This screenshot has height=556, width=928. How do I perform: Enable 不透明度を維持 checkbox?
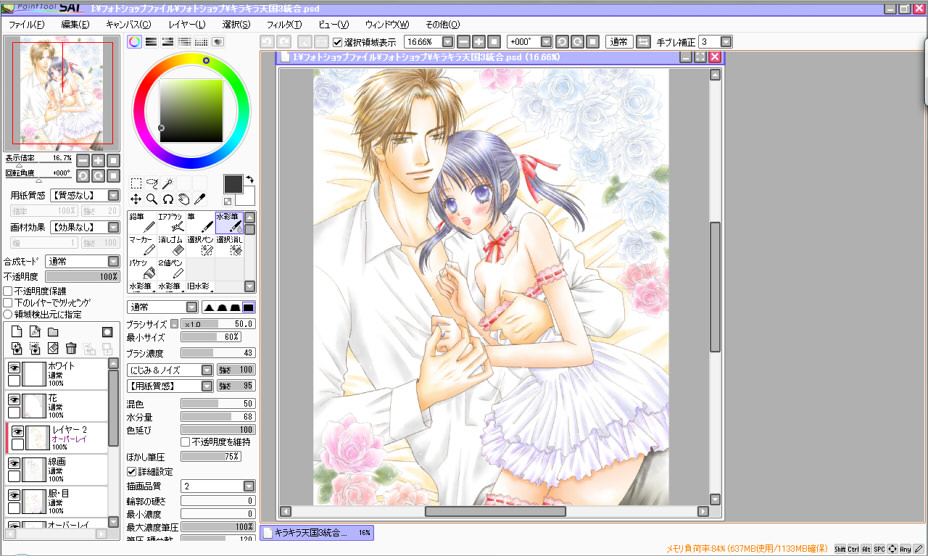click(185, 442)
